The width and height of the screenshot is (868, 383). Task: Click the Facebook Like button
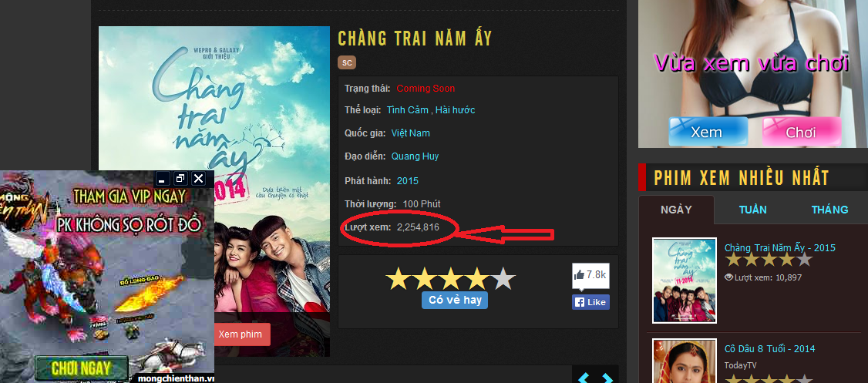click(x=590, y=302)
